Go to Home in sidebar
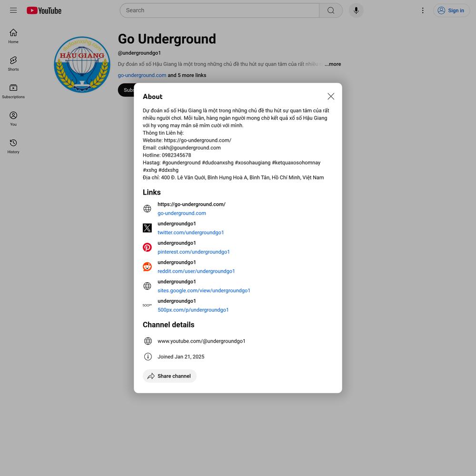 tap(13, 36)
